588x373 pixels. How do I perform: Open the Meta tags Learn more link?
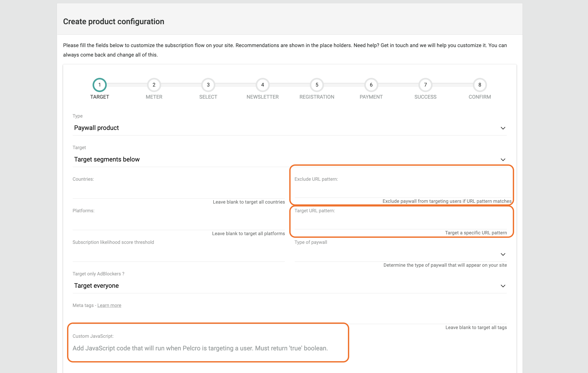point(109,305)
